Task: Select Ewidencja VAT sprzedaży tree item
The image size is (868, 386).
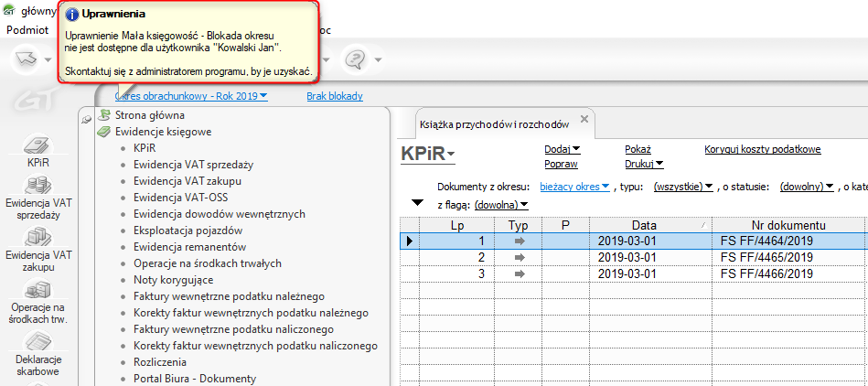Action: pyautogui.click(x=194, y=165)
